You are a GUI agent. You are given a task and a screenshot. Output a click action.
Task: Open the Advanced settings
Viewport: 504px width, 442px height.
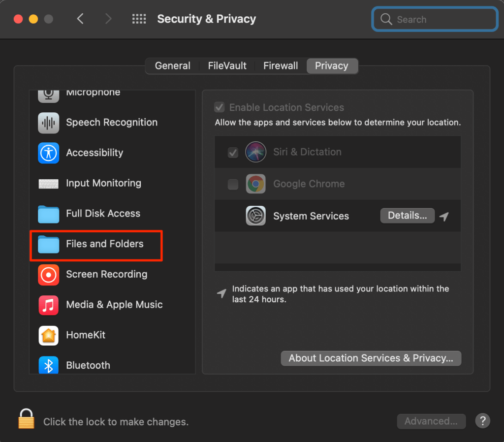tap(431, 421)
